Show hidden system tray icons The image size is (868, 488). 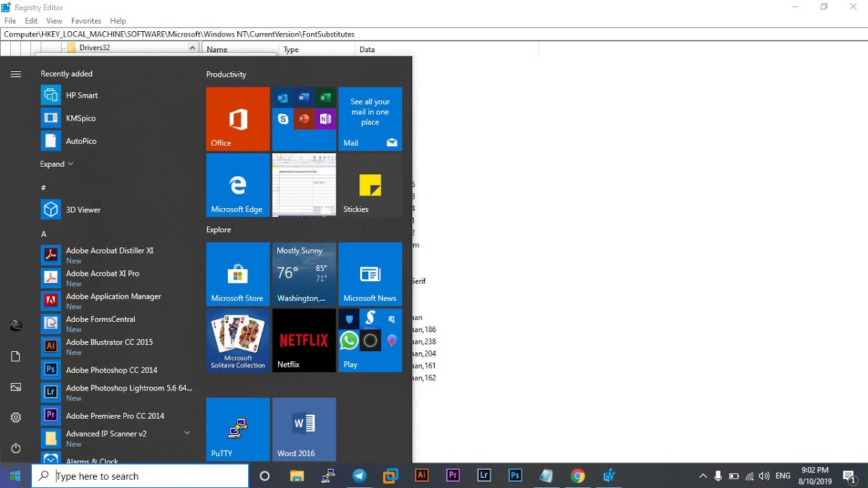[703, 476]
